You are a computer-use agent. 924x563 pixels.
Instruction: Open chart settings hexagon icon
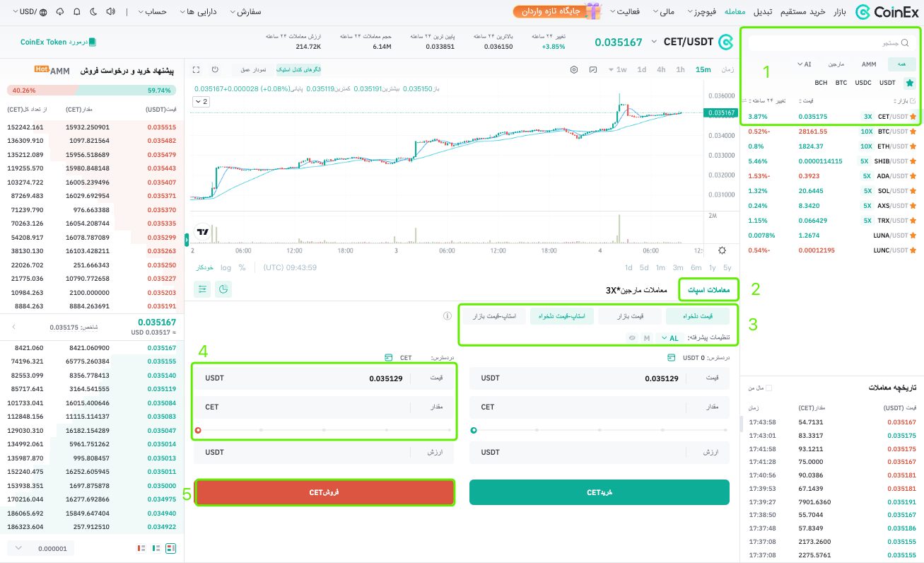[x=574, y=69]
